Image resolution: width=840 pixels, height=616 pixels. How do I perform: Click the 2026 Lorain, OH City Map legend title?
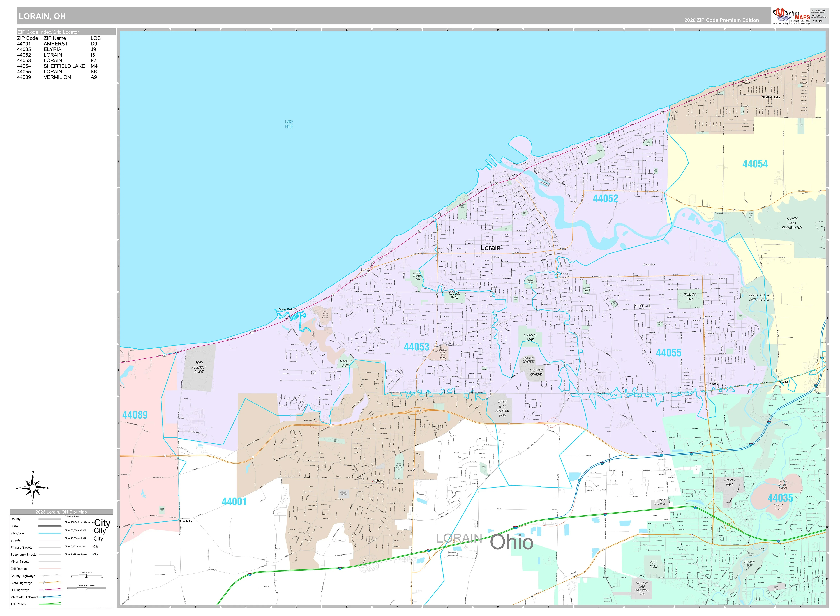[x=61, y=512]
